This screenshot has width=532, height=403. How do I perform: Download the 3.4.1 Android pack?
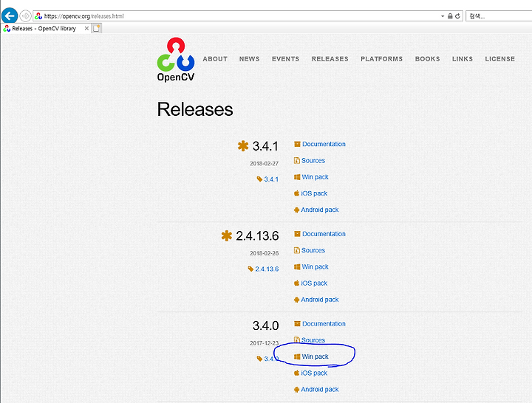320,210
